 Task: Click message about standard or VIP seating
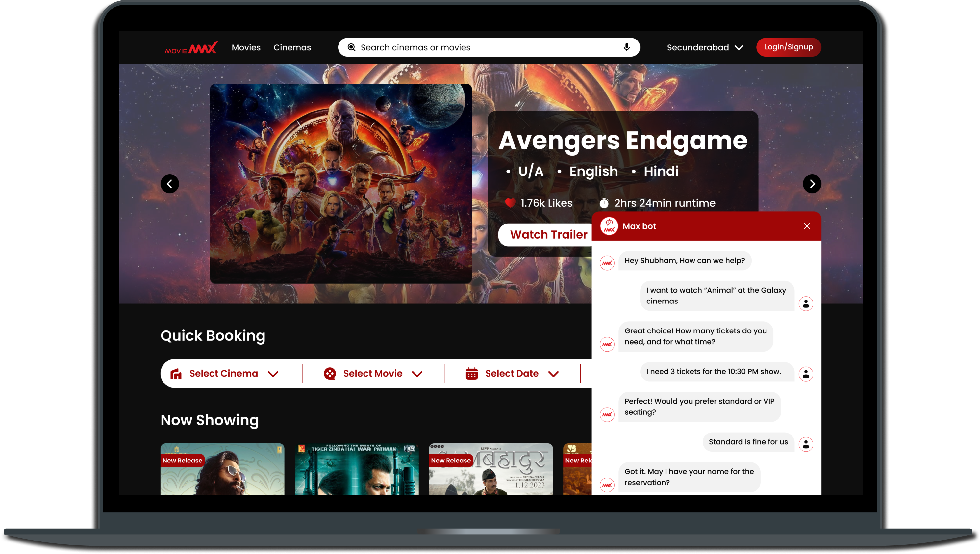click(x=700, y=407)
